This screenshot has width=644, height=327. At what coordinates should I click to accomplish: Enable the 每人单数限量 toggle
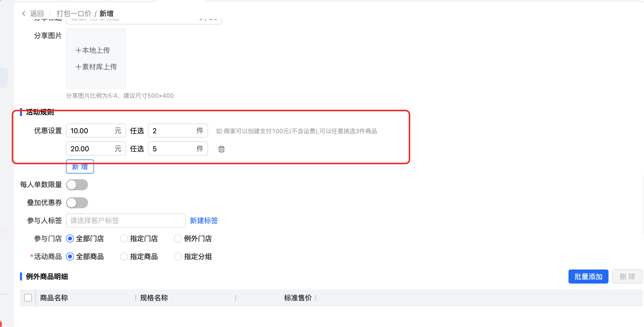click(x=77, y=185)
